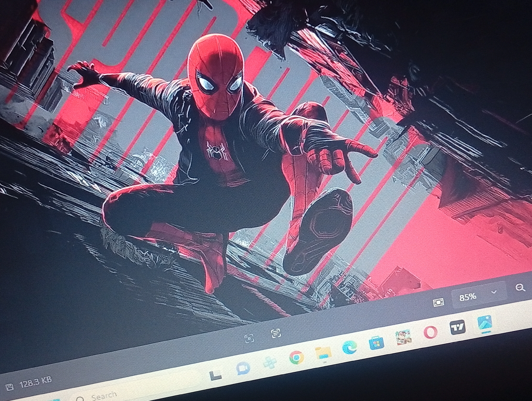Open TradingView from the taskbar
This screenshot has height=401, width=532.
click(457, 327)
